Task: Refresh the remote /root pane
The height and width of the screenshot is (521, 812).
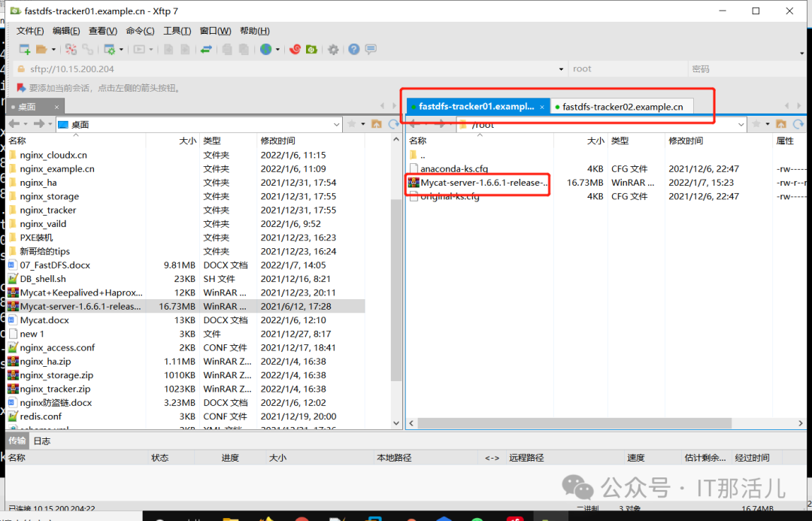Action: pos(798,124)
